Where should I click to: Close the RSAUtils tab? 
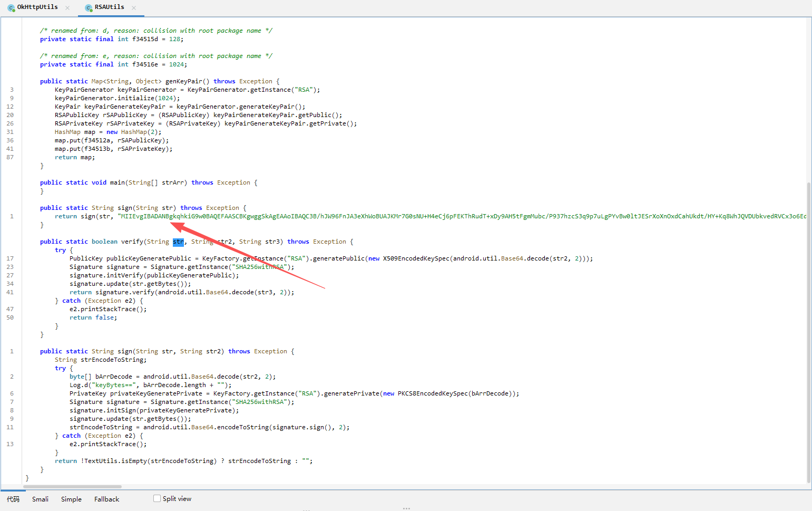pyautogui.click(x=134, y=8)
